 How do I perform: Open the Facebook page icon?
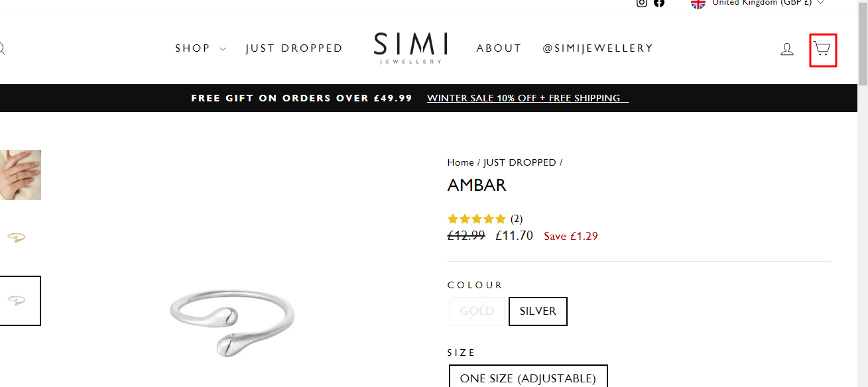coord(659,3)
